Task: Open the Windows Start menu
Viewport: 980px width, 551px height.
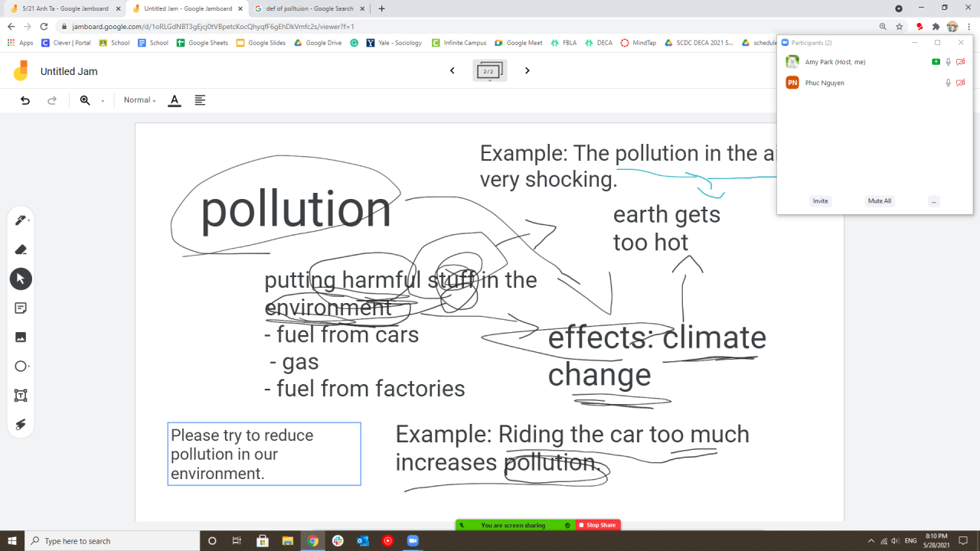Action: click(12, 541)
